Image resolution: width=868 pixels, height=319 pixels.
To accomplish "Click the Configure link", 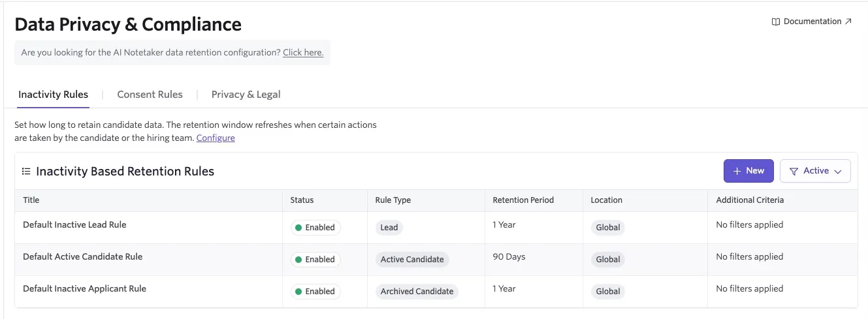I will 216,138.
